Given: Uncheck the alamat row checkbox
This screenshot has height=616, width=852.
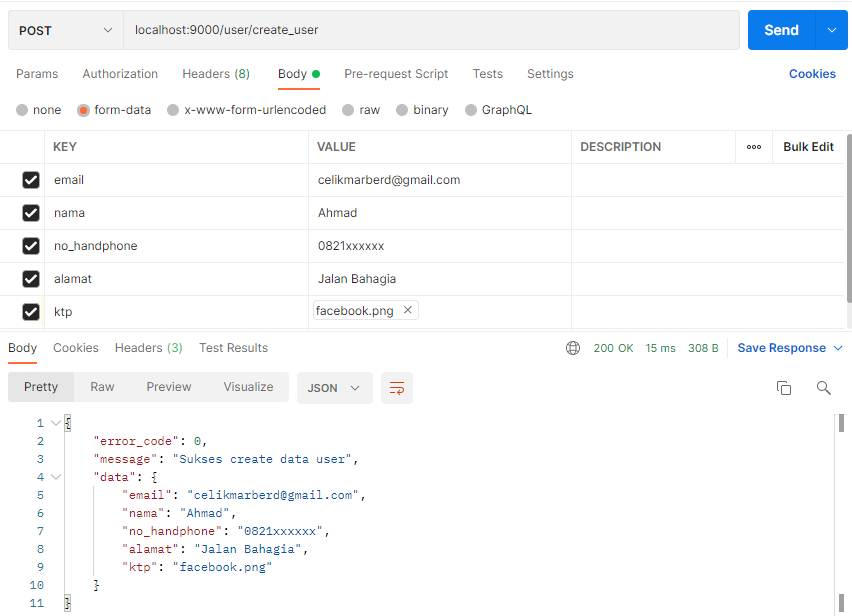Looking at the screenshot, I should 31,279.
